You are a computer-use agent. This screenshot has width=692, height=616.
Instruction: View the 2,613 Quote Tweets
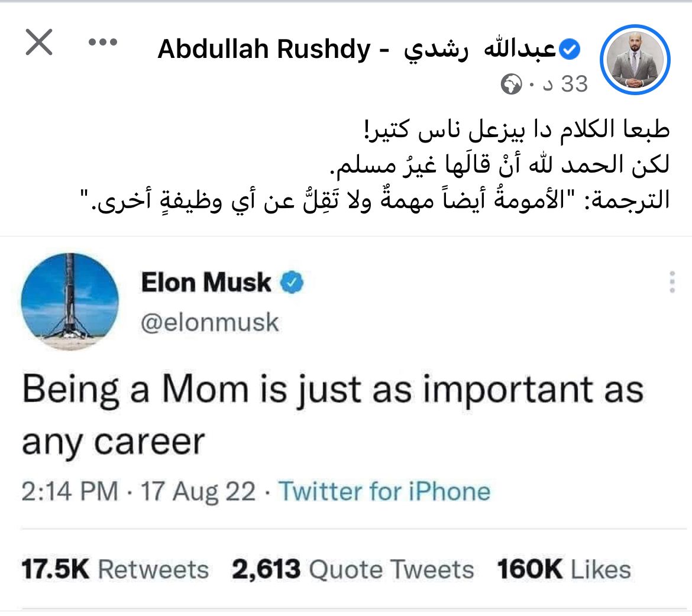353,570
